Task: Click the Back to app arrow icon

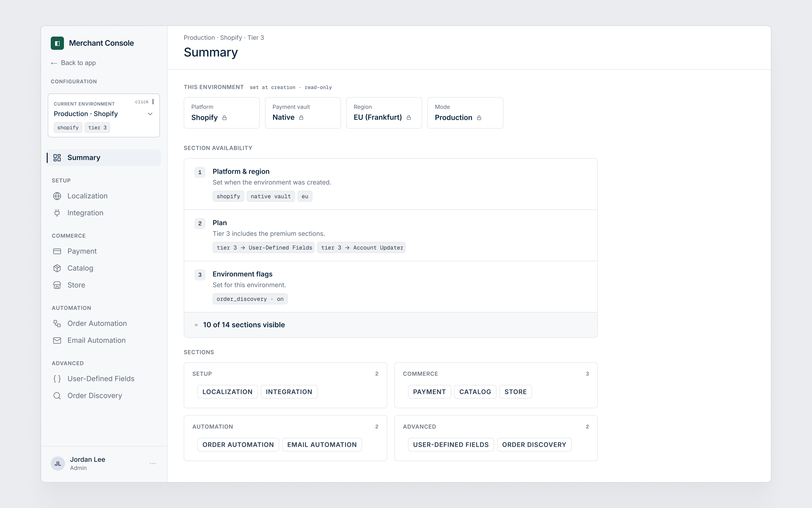Action: [54, 63]
